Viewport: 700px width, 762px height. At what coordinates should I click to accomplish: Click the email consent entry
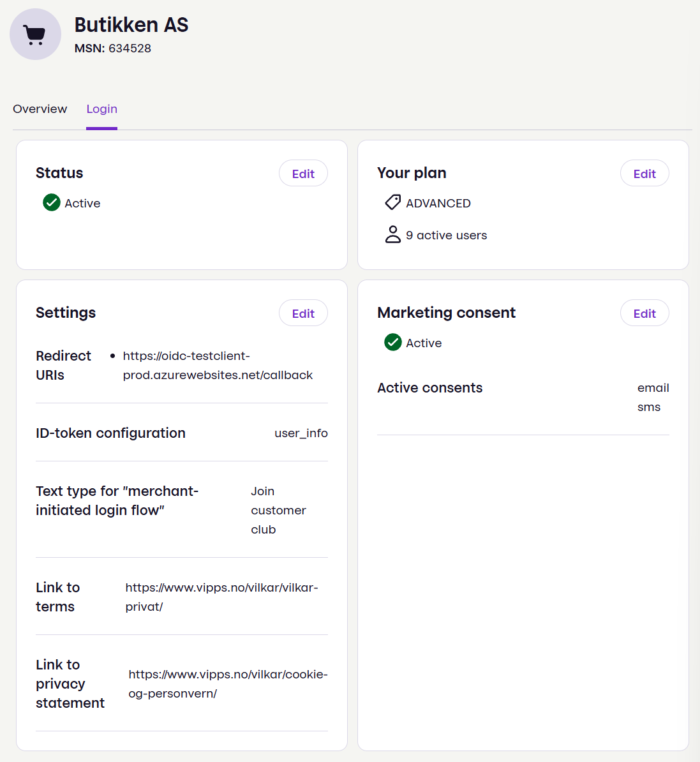click(x=653, y=387)
